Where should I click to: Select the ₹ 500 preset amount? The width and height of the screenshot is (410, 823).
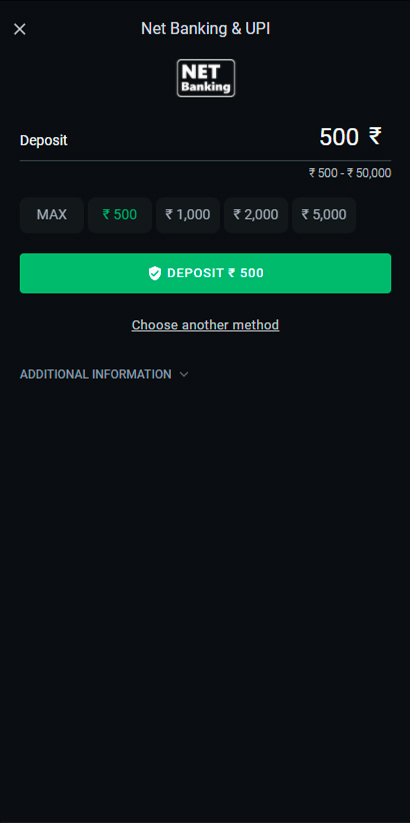click(120, 215)
